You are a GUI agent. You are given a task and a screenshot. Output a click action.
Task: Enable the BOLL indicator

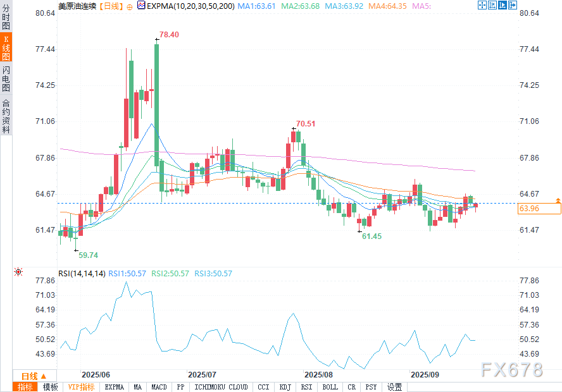point(330,387)
